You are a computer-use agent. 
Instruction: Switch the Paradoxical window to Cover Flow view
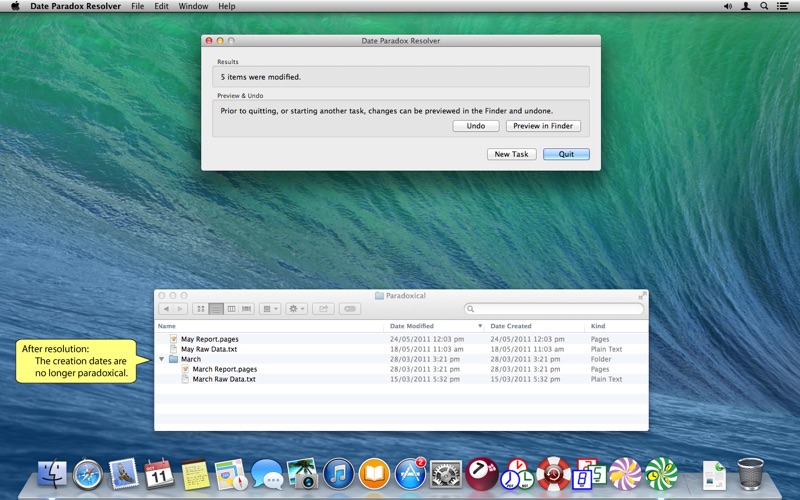coord(246,309)
